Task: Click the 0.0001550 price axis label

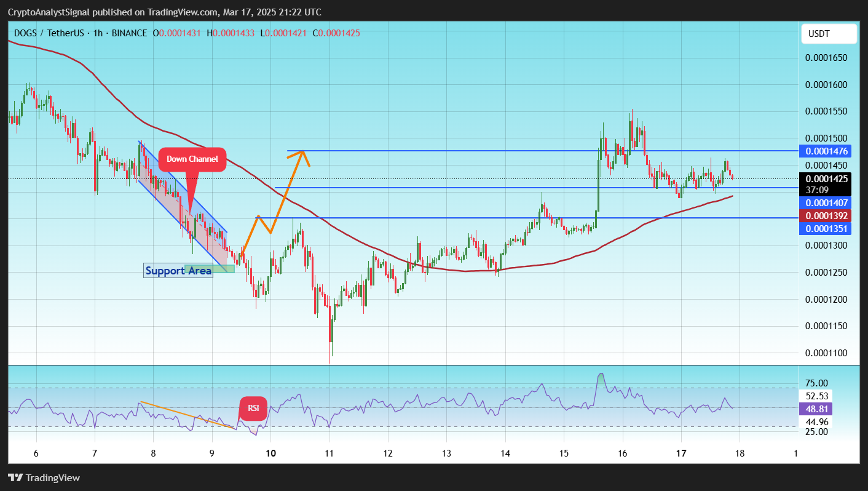Action: pyautogui.click(x=827, y=111)
